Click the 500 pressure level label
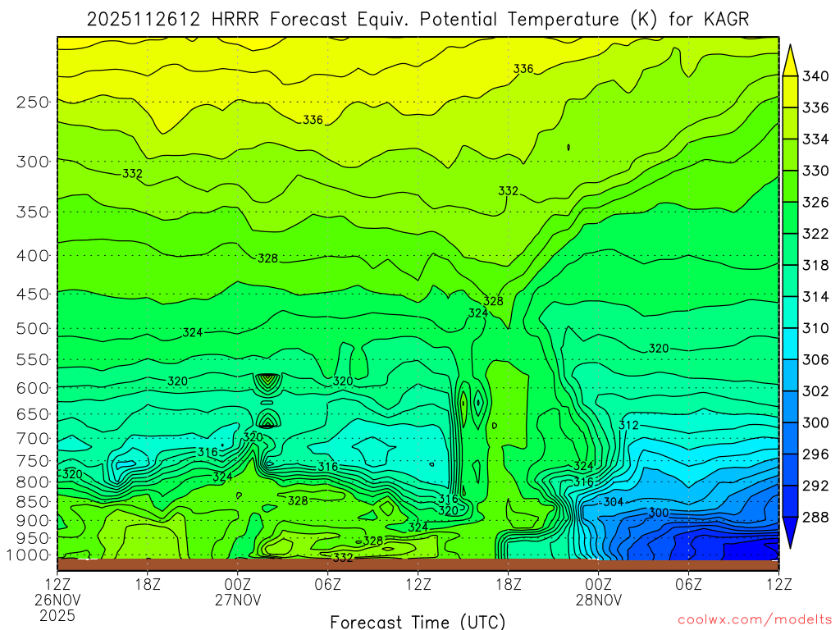Screen dimensions: 840x630 tap(33, 328)
